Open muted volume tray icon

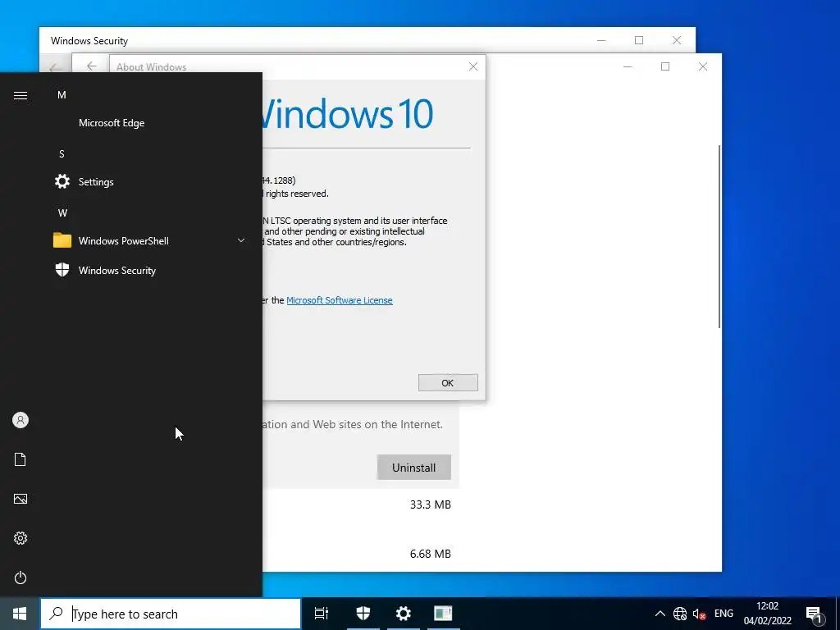tap(699, 614)
